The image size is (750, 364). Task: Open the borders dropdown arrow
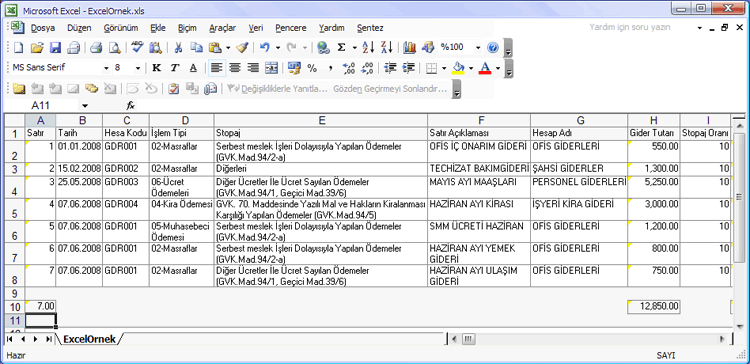pos(444,68)
